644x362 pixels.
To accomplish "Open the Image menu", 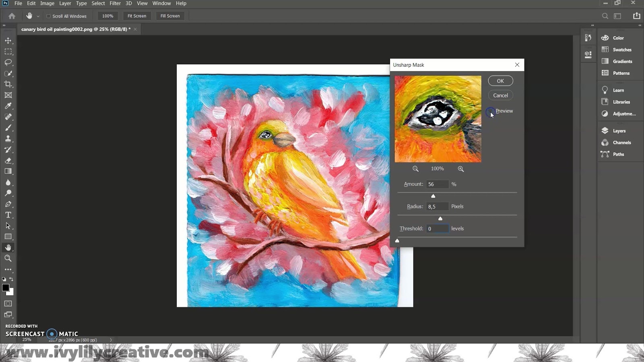I will [x=47, y=3].
